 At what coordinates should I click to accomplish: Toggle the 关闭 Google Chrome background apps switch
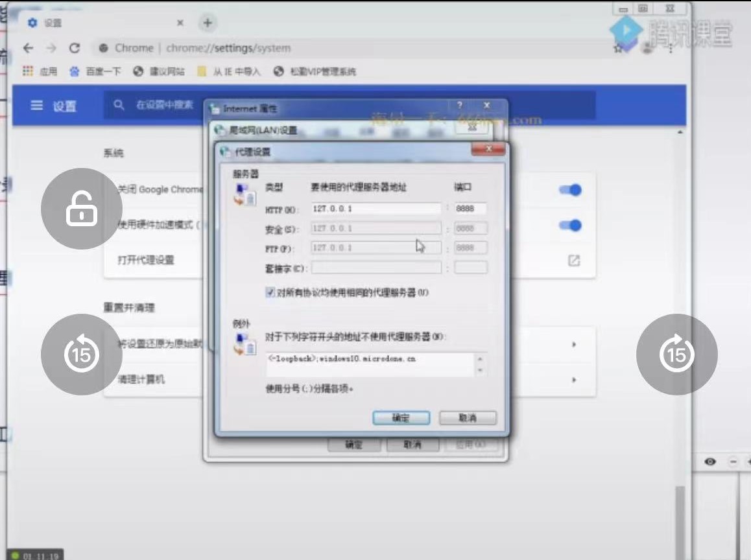[x=571, y=190]
